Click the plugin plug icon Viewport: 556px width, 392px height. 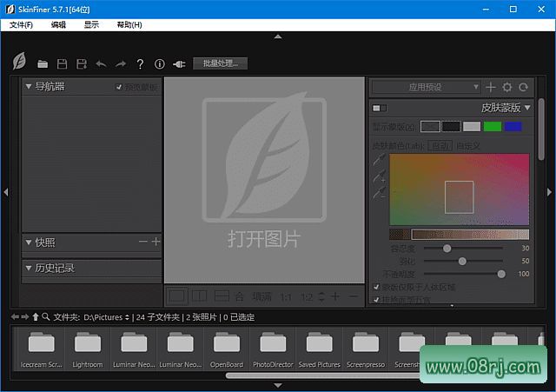pos(179,63)
